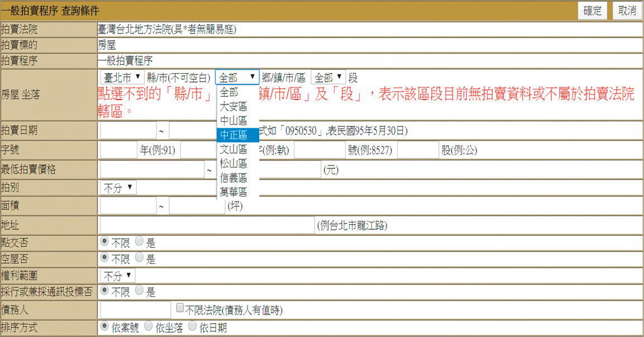This screenshot has height=337, width=644.
Task: Click the 房屋 auction target value
Action: pyautogui.click(x=107, y=45)
